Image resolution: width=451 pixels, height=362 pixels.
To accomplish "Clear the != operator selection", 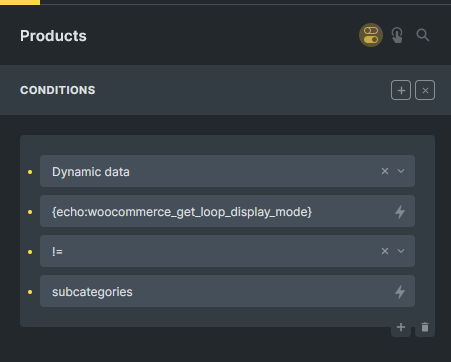I will tap(385, 251).
